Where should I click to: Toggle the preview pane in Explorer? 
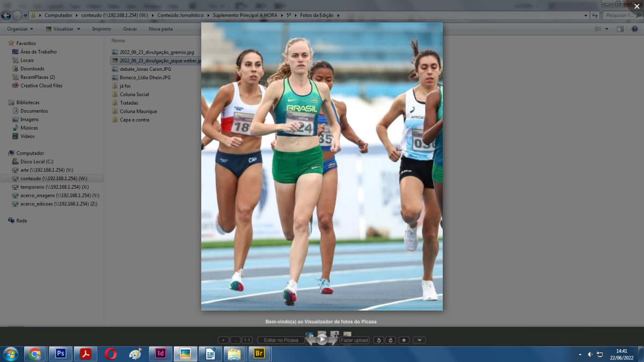(x=620, y=29)
